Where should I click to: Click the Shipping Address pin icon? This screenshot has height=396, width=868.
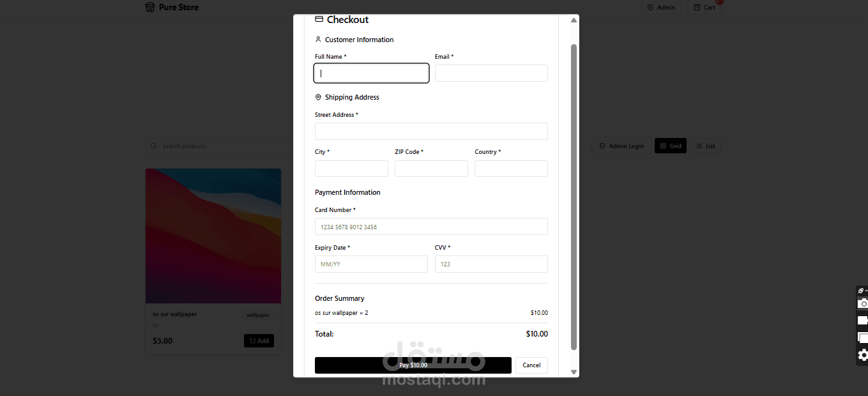click(318, 97)
